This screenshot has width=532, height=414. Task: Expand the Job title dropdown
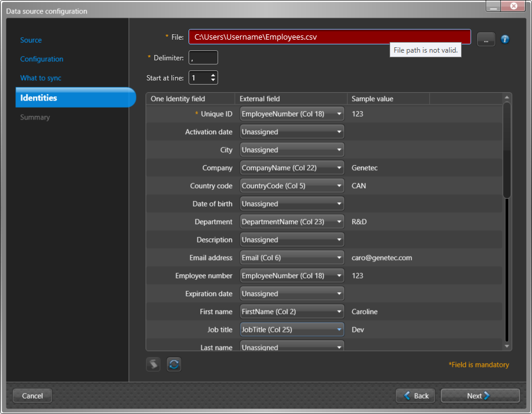click(x=338, y=329)
